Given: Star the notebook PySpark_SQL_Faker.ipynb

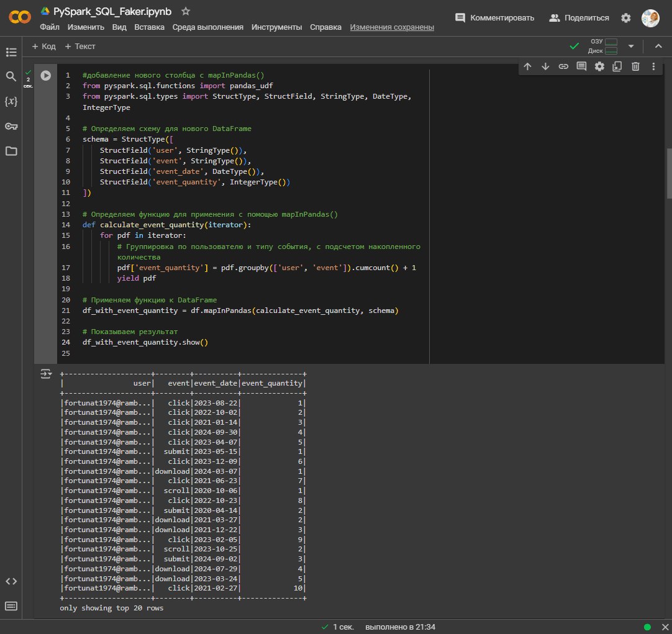Looking at the screenshot, I should [186, 12].
